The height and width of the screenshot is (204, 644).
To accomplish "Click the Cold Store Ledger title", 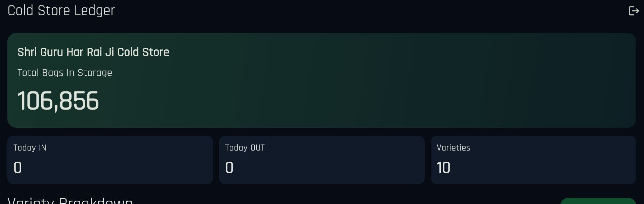I will tap(61, 11).
